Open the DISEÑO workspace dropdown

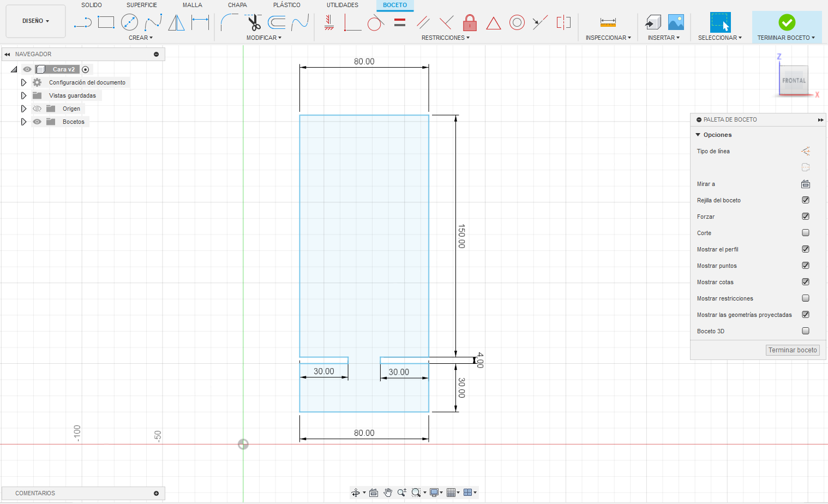pyautogui.click(x=36, y=21)
